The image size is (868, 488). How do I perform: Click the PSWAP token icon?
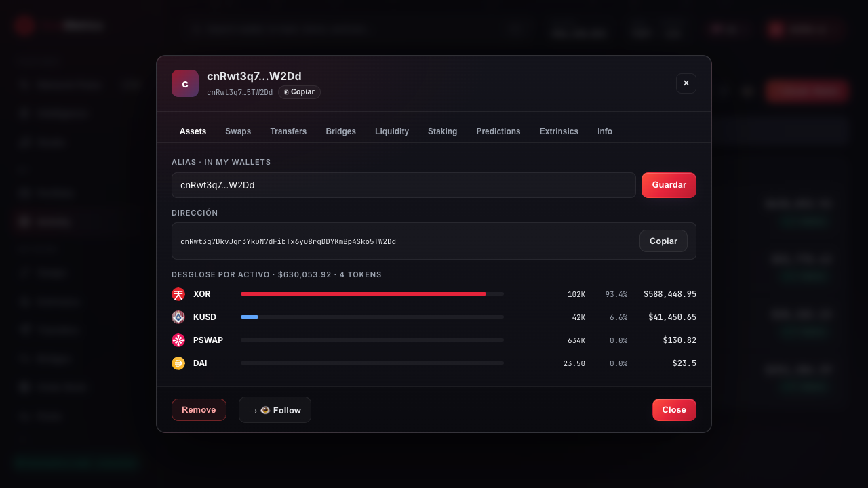178,340
